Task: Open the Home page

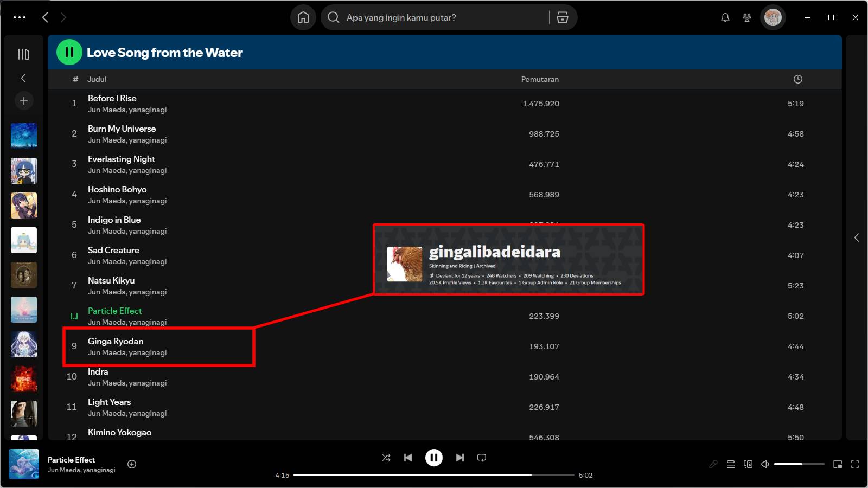Action: pyautogui.click(x=303, y=17)
